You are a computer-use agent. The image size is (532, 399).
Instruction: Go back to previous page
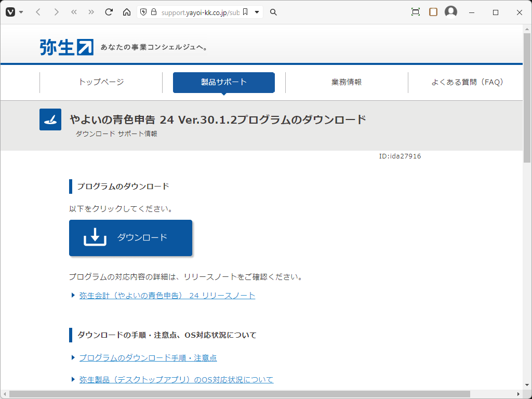pyautogui.click(x=38, y=12)
